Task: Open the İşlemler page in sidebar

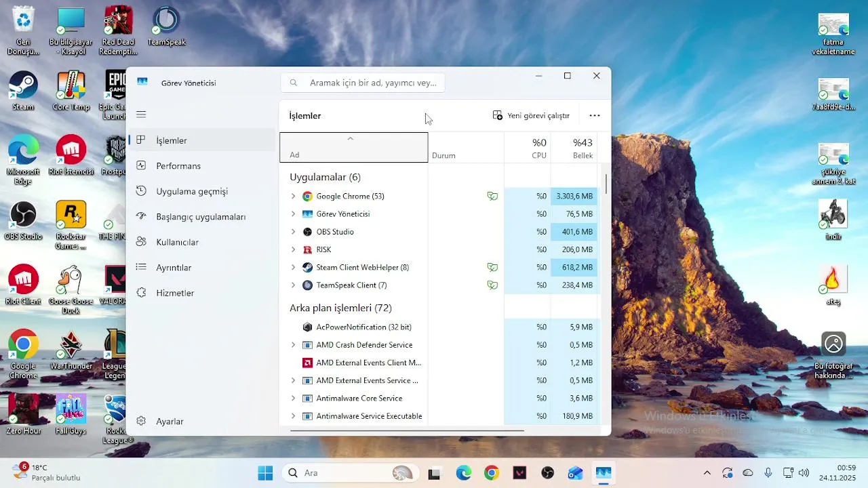Action: 202,140
